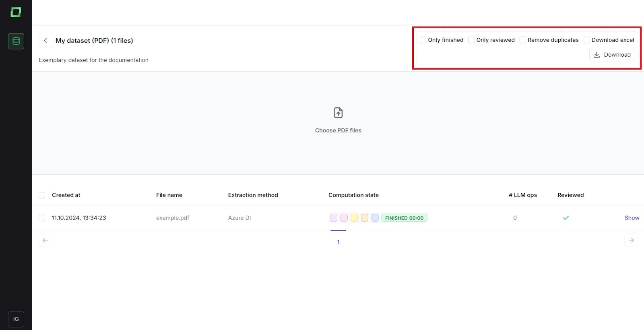This screenshot has width=644, height=330.
Task: Open Show link for example.pdf
Action: pos(632,218)
